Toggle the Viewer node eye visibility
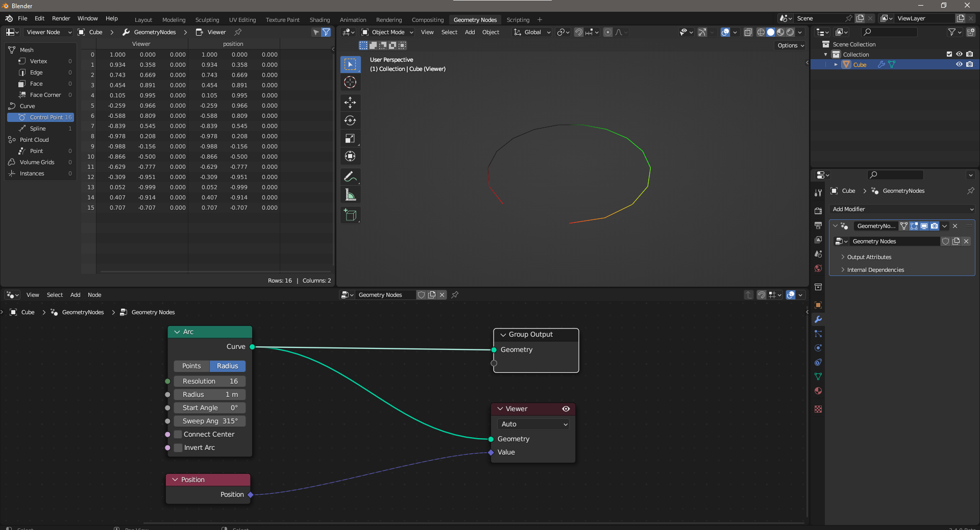 coord(566,409)
